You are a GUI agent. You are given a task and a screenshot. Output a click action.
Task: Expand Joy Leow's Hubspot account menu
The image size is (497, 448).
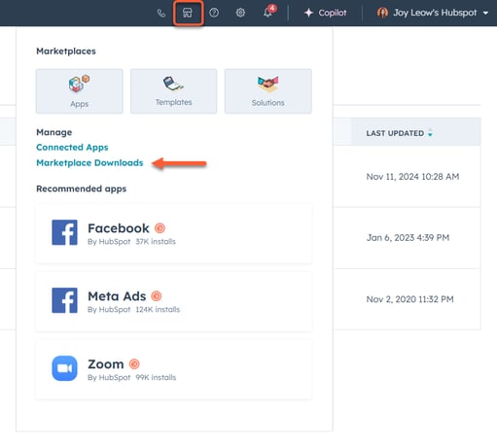[x=433, y=13]
